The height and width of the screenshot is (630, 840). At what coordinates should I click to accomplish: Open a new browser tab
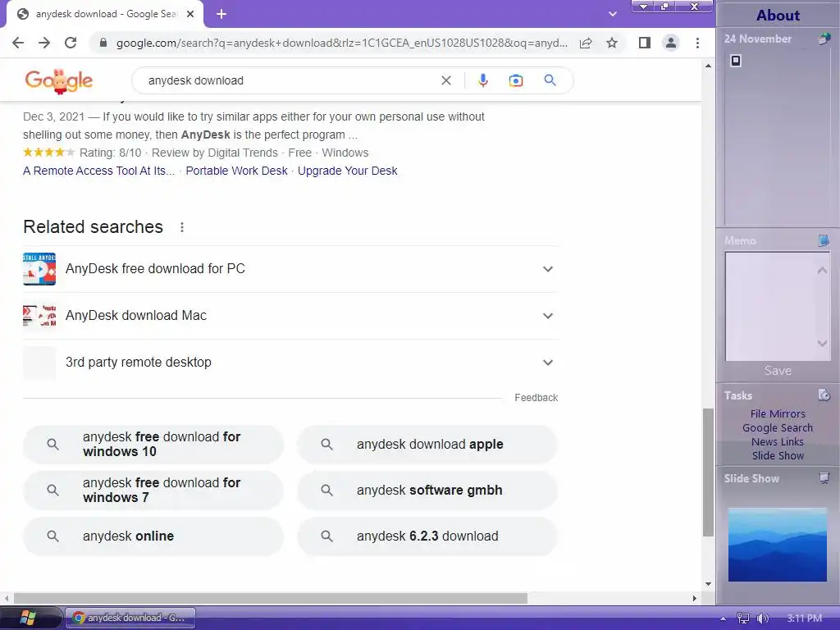coord(221,14)
